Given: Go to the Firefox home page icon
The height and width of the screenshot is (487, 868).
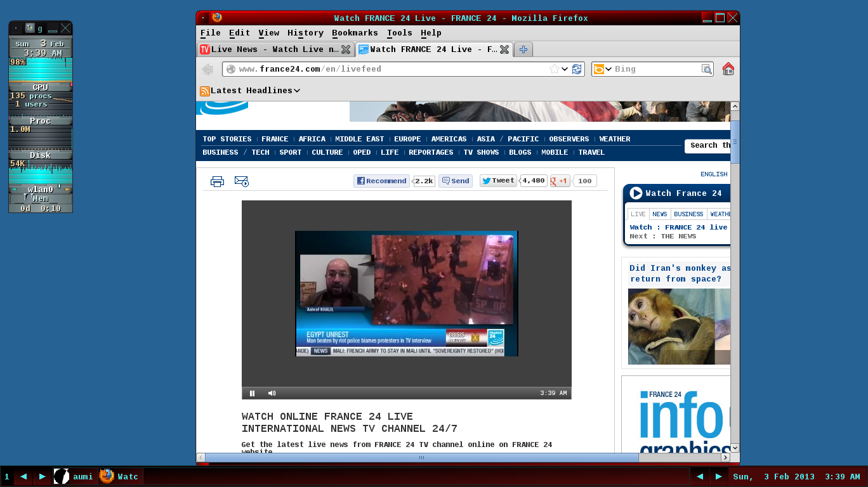Looking at the screenshot, I should (x=728, y=69).
